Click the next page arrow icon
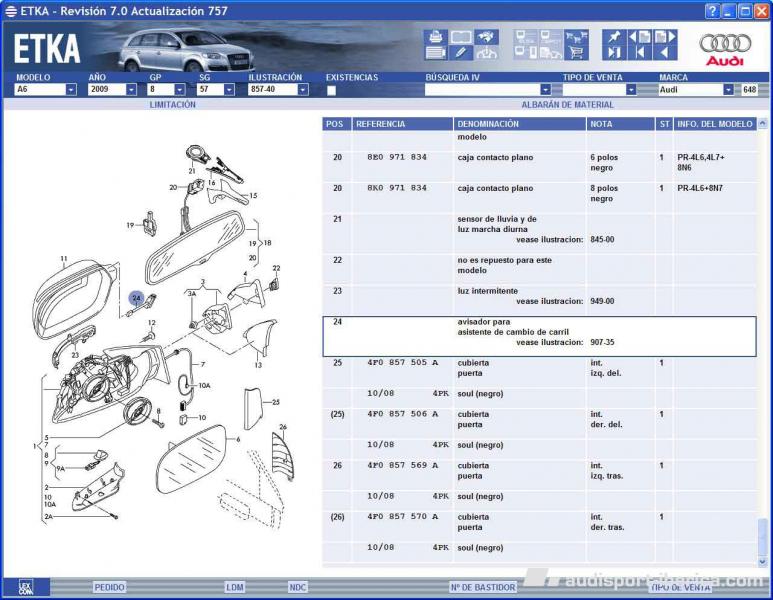This screenshot has height=600, width=773. pos(664,37)
